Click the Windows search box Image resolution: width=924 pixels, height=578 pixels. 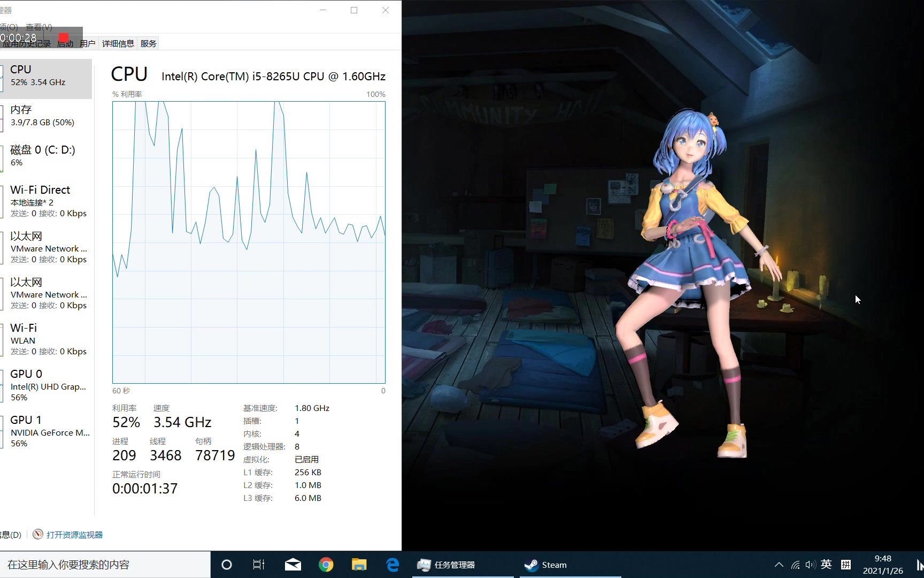(105, 565)
